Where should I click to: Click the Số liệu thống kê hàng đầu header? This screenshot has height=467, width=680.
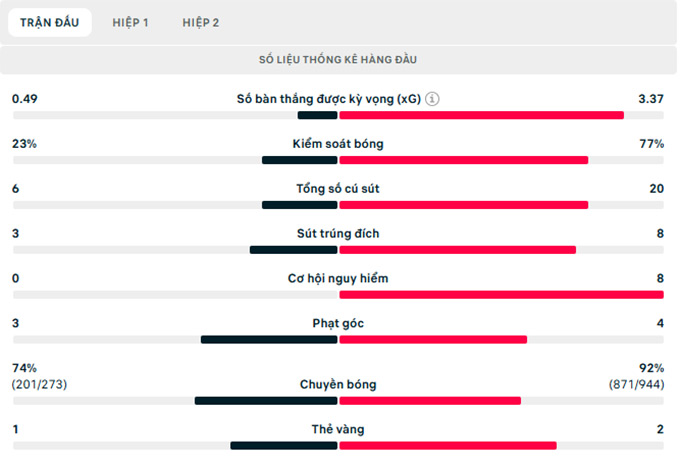(338, 60)
